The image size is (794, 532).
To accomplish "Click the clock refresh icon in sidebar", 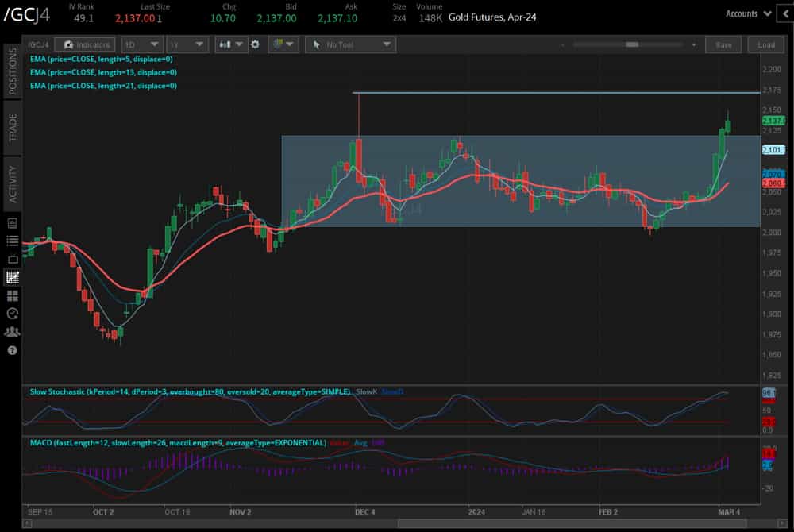I will pos(12,314).
